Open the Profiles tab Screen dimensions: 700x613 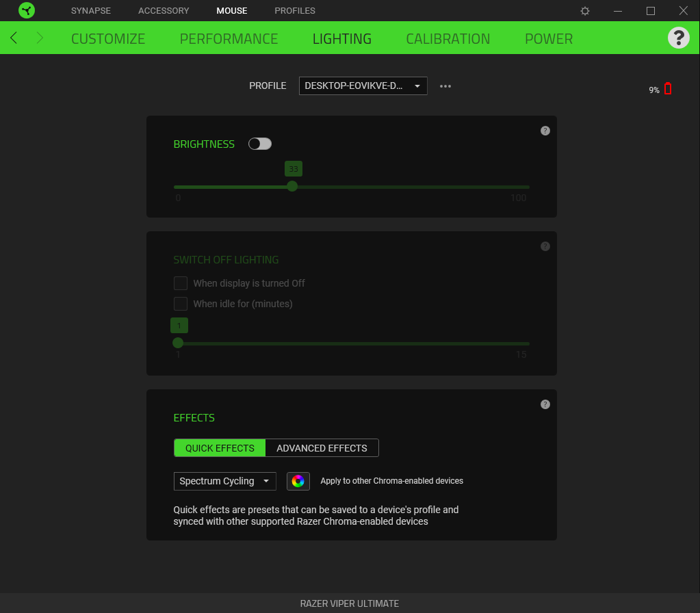(295, 11)
